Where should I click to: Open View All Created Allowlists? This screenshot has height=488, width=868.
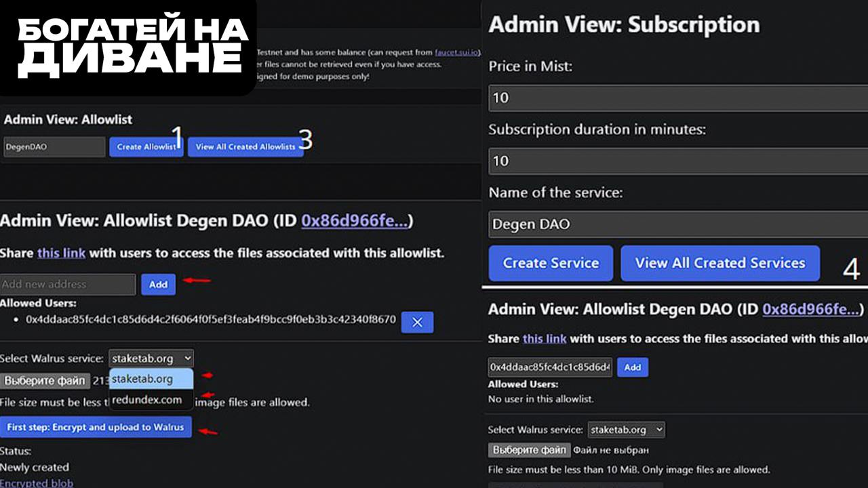tap(245, 146)
